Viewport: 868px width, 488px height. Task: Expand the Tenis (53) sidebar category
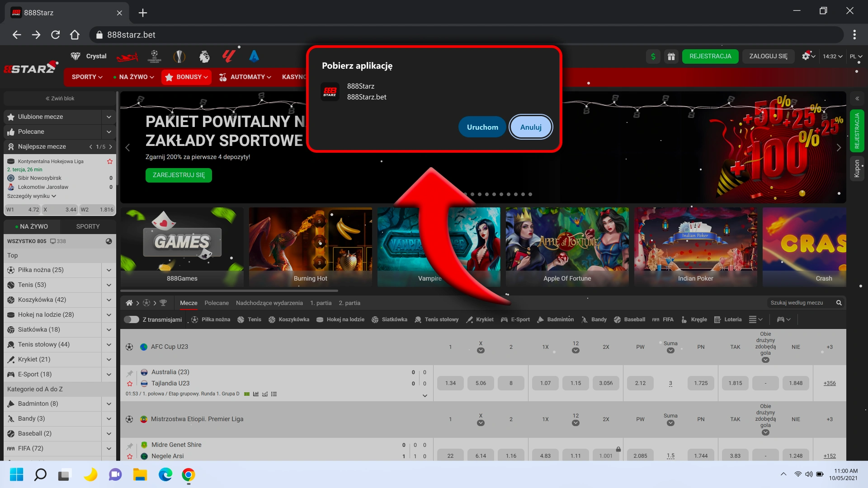(x=108, y=285)
